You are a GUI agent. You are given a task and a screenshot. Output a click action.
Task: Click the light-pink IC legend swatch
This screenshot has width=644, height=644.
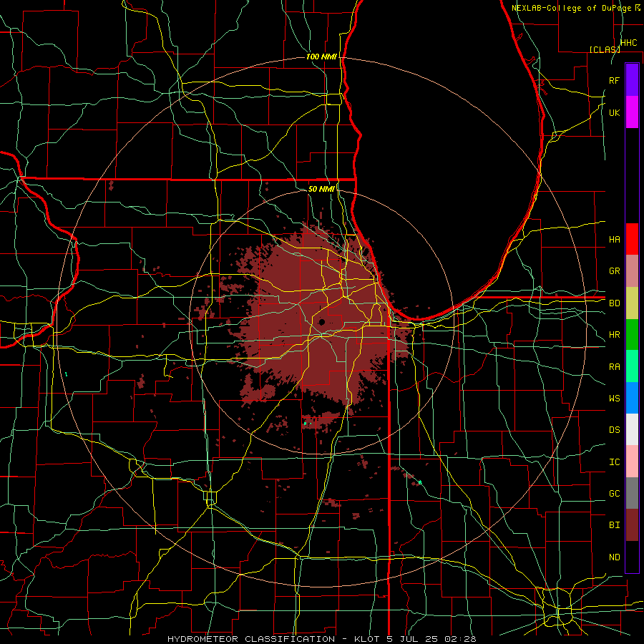click(632, 462)
